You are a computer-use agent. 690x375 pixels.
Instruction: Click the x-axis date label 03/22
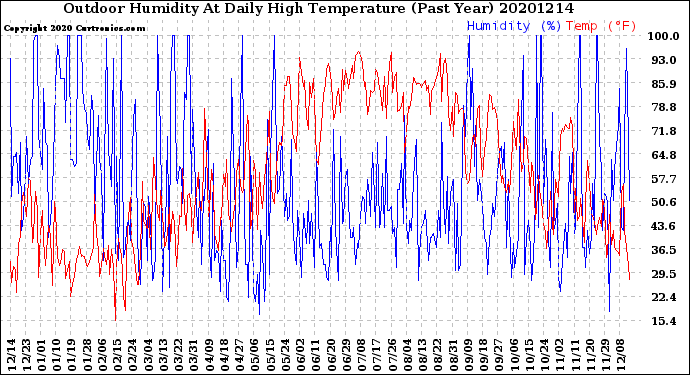pos(178,355)
